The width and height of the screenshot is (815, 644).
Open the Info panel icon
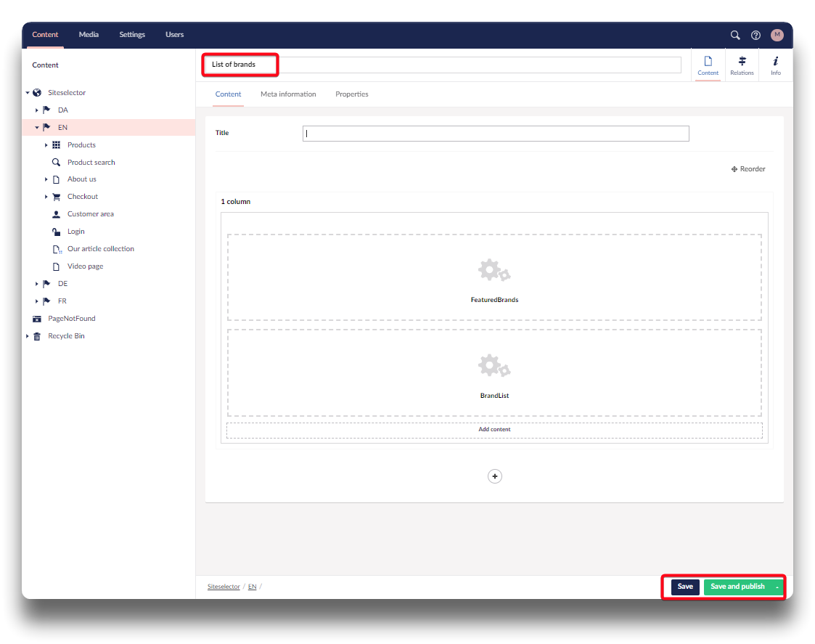pyautogui.click(x=776, y=65)
